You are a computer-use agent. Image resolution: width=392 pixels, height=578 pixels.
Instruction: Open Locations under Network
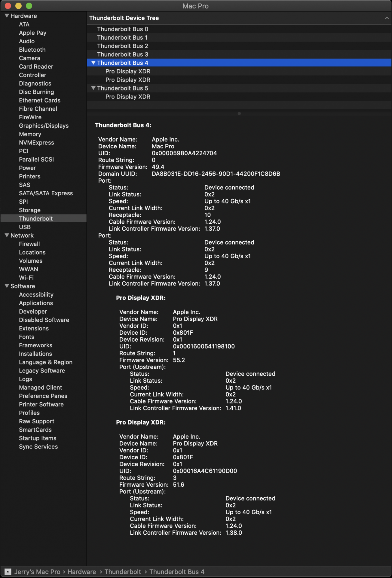click(32, 252)
